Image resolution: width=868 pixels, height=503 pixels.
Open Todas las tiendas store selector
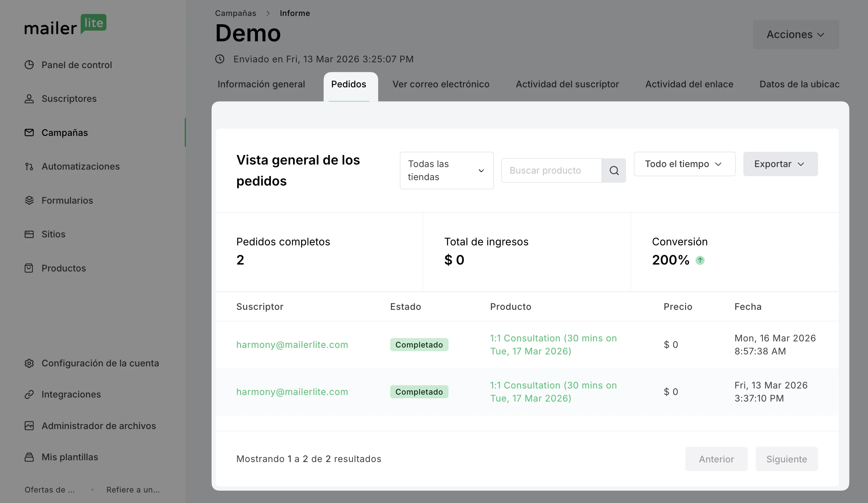click(x=447, y=170)
